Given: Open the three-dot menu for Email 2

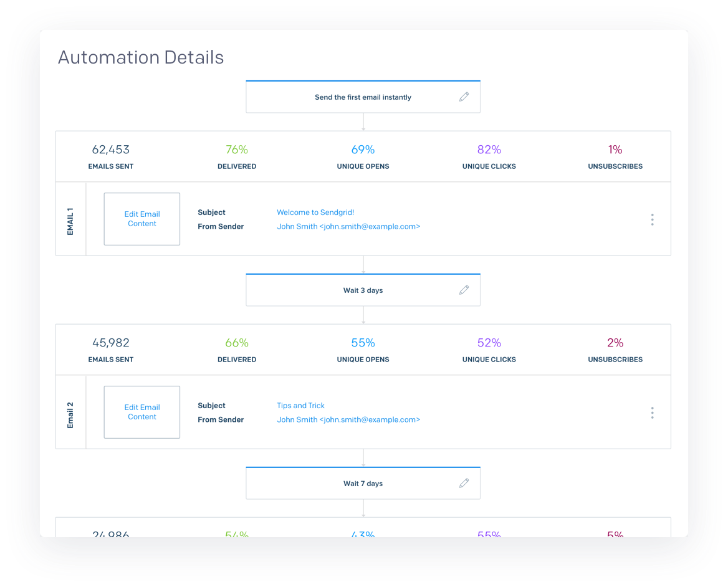Looking at the screenshot, I should [653, 413].
